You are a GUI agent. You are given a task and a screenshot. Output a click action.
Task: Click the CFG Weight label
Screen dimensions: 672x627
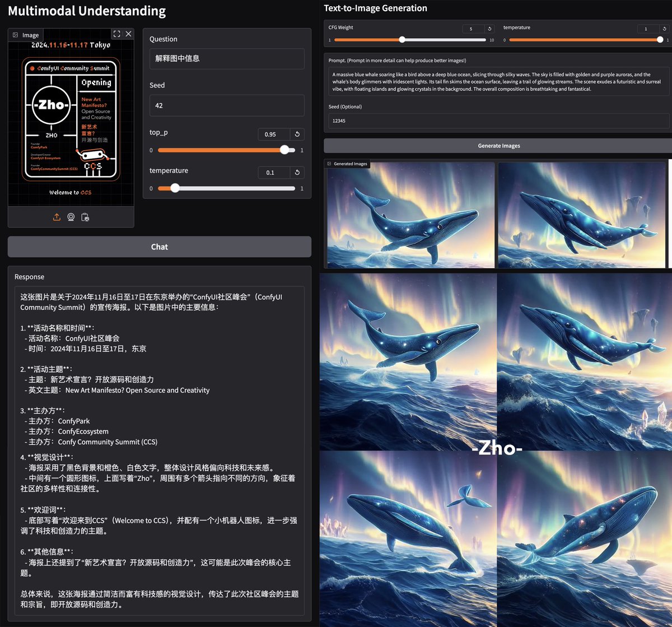(x=341, y=27)
